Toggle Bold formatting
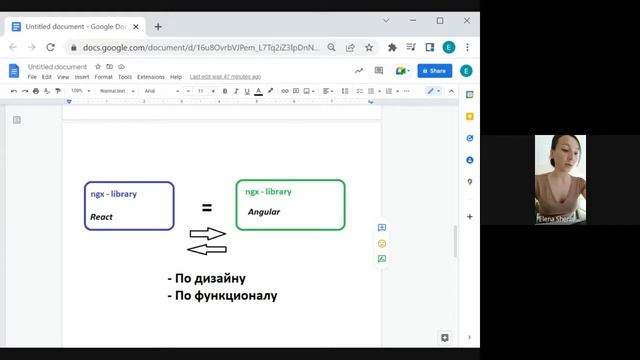Viewport: 640px width, 360px height. click(225, 91)
